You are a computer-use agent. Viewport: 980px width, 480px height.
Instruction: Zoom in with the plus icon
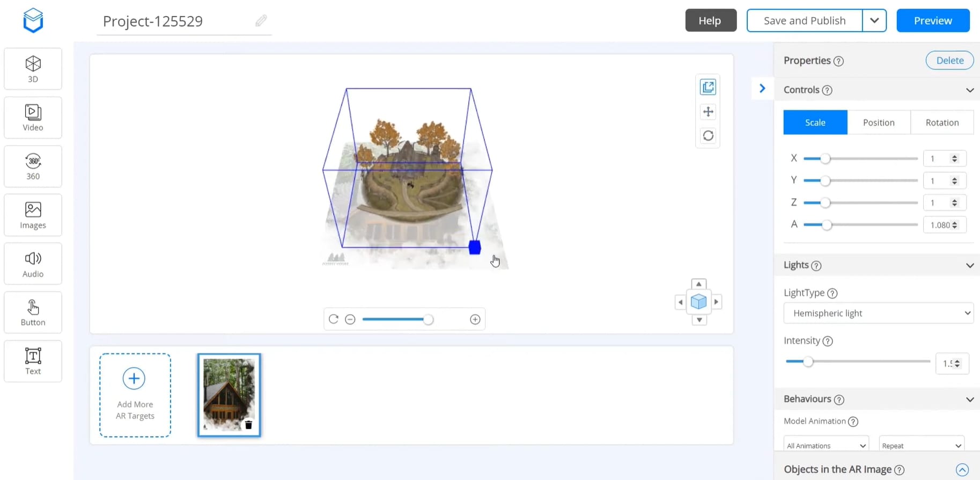[475, 319]
